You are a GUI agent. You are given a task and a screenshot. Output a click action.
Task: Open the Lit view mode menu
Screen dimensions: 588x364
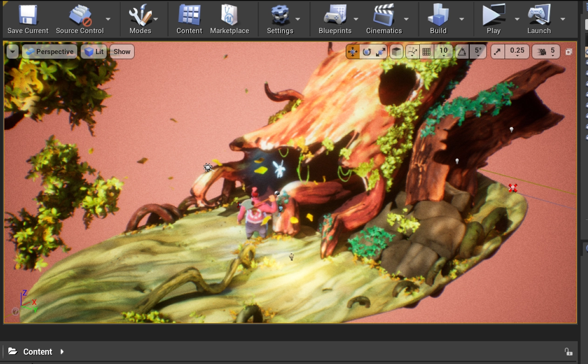click(x=94, y=52)
